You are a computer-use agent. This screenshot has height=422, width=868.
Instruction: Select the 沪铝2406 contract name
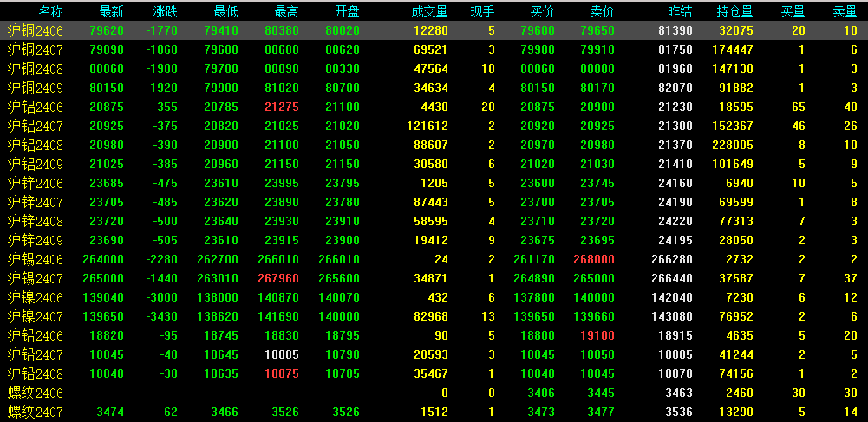(35, 107)
